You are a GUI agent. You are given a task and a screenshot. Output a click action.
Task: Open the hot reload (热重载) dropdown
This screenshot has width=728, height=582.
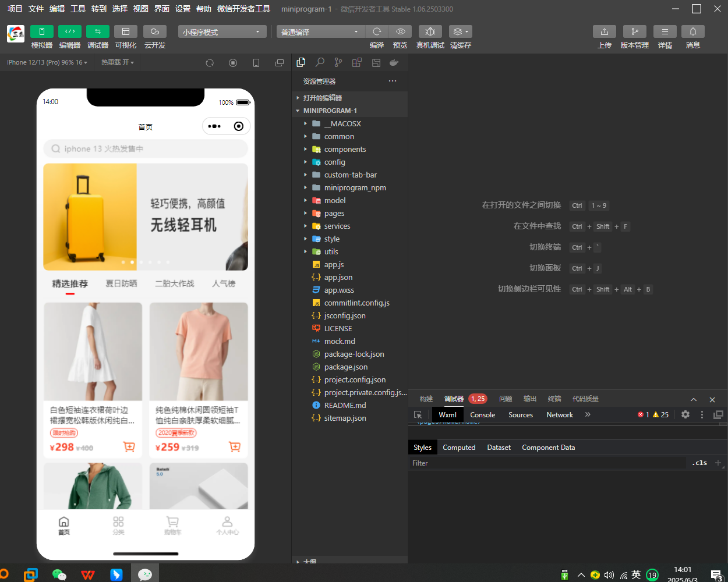pyautogui.click(x=118, y=62)
